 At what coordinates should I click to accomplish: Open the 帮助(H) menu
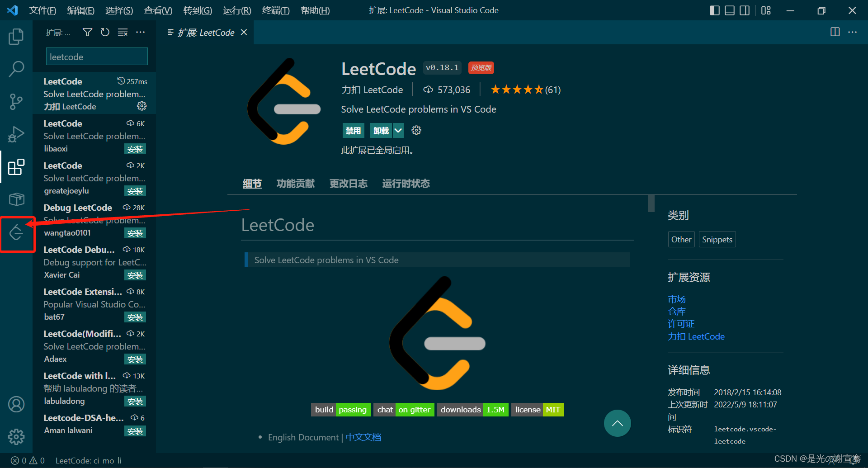[x=315, y=10]
